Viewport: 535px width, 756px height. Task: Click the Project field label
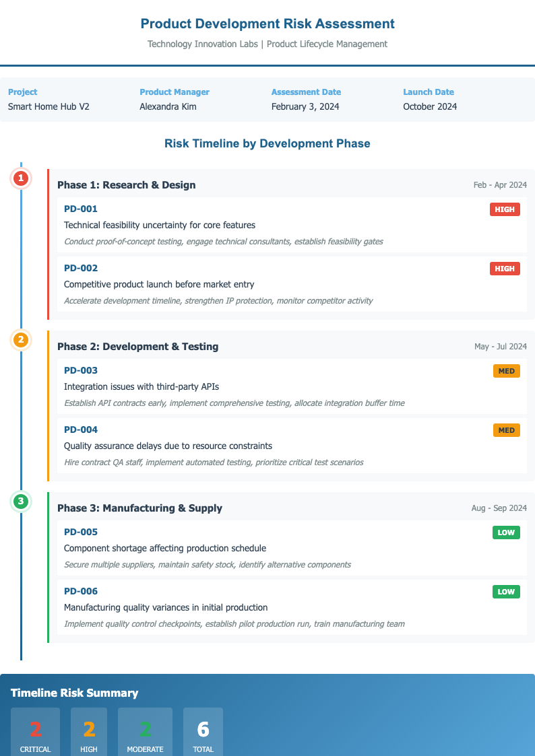tap(23, 92)
